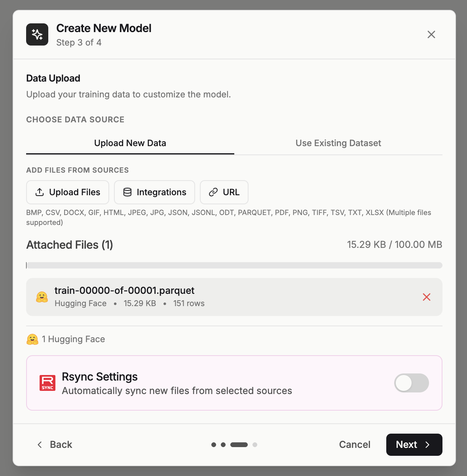This screenshot has width=467, height=476.
Task: Close the Create New Model dialog
Action: pos(431,34)
